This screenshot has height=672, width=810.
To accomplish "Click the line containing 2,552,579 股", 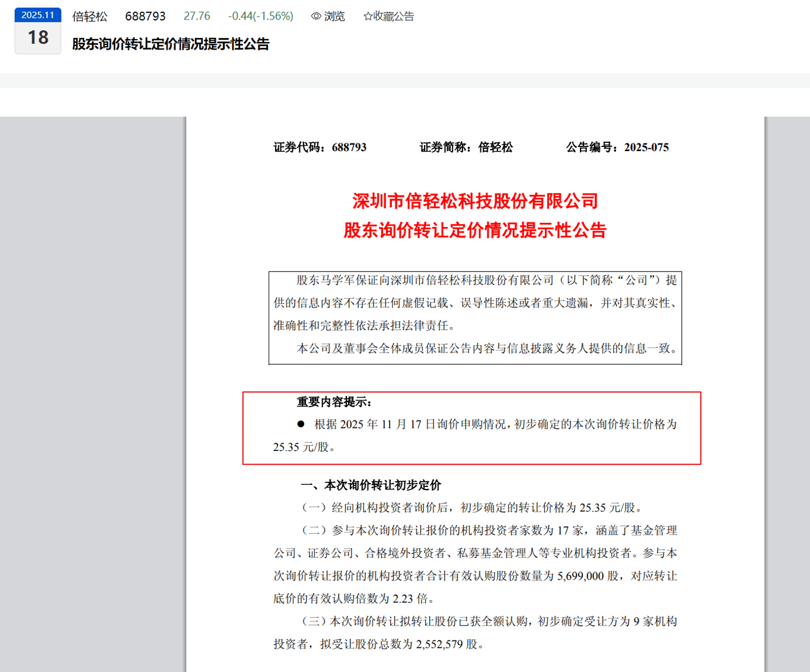I will 380,644.
